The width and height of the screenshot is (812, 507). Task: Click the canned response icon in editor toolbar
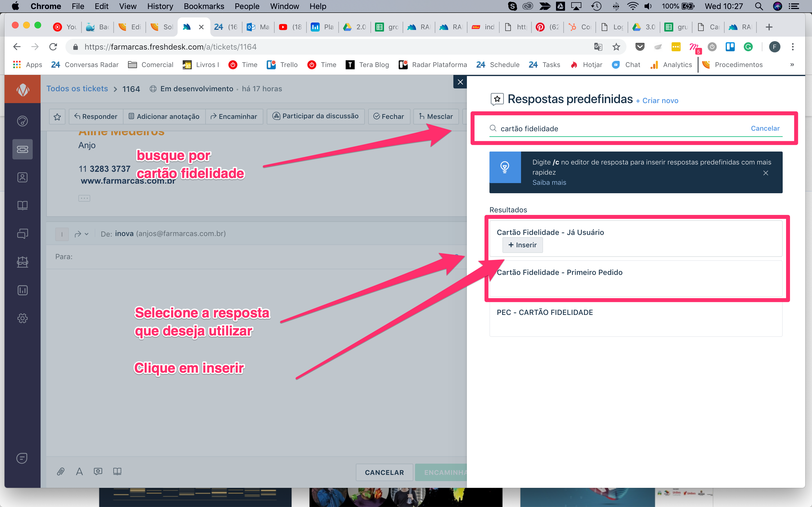(x=98, y=472)
